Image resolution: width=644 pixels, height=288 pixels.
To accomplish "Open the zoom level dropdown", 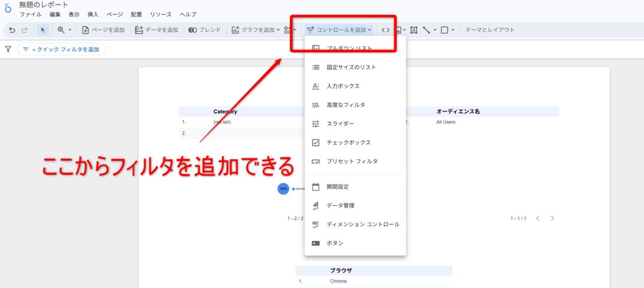I will click(64, 30).
